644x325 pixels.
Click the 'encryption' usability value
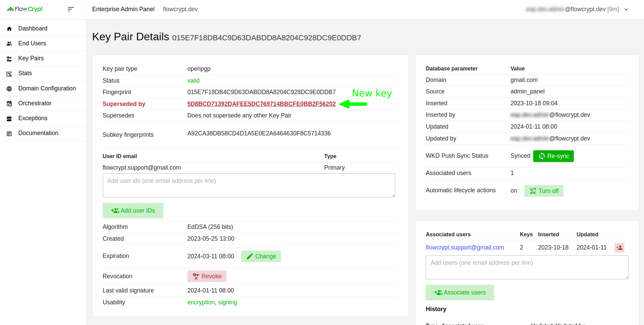201,302
